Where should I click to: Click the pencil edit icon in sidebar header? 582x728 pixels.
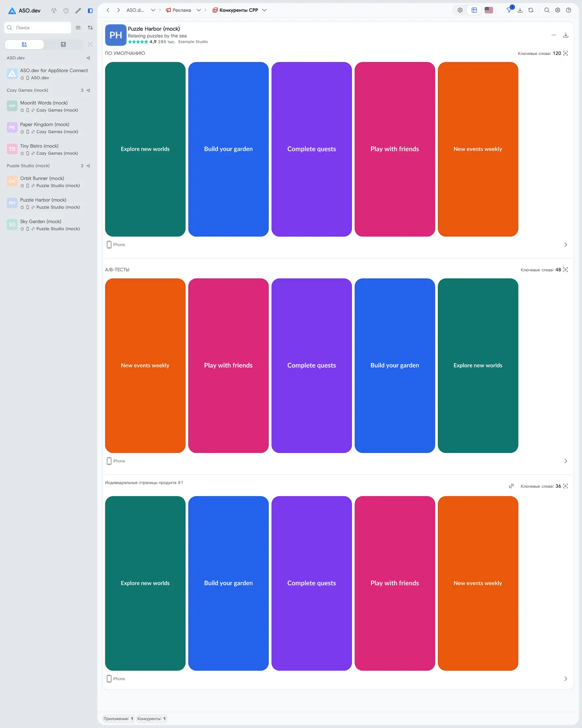[x=78, y=11]
